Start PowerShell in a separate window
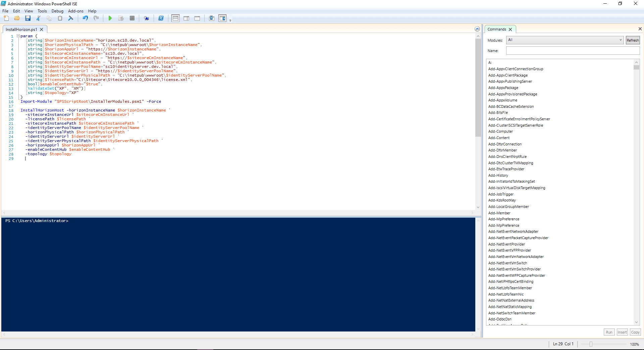 (x=161, y=18)
